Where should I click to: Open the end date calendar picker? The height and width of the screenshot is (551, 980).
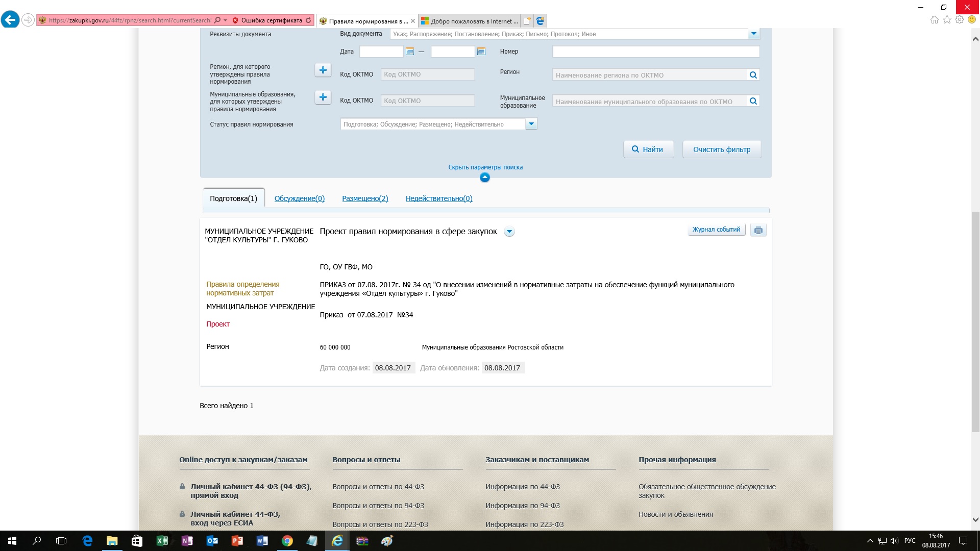481,52
